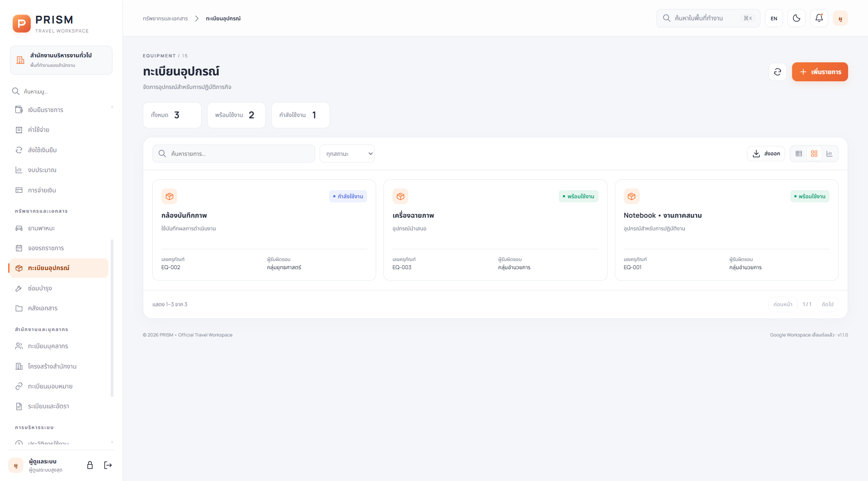868x481 pixels.
Task: Open the chart view icon
Action: coord(829,154)
